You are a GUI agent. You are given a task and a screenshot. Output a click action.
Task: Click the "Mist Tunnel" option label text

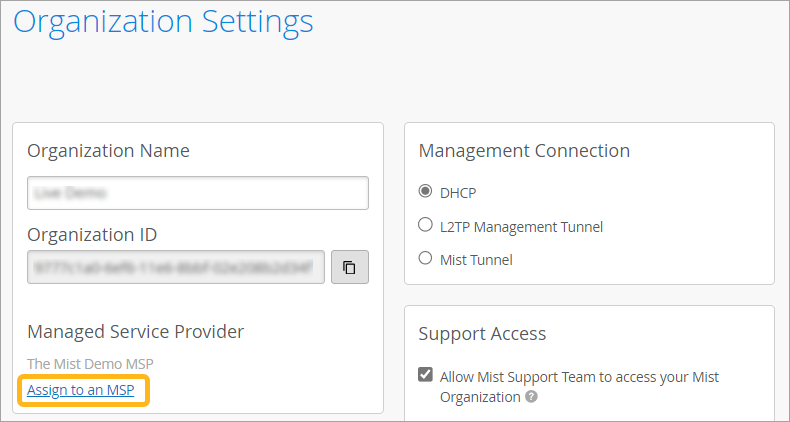pos(476,260)
